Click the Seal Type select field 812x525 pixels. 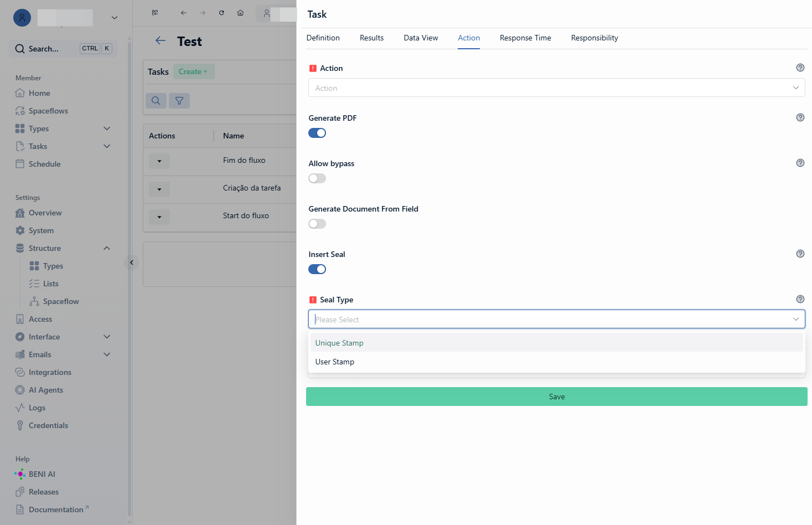[x=556, y=319]
